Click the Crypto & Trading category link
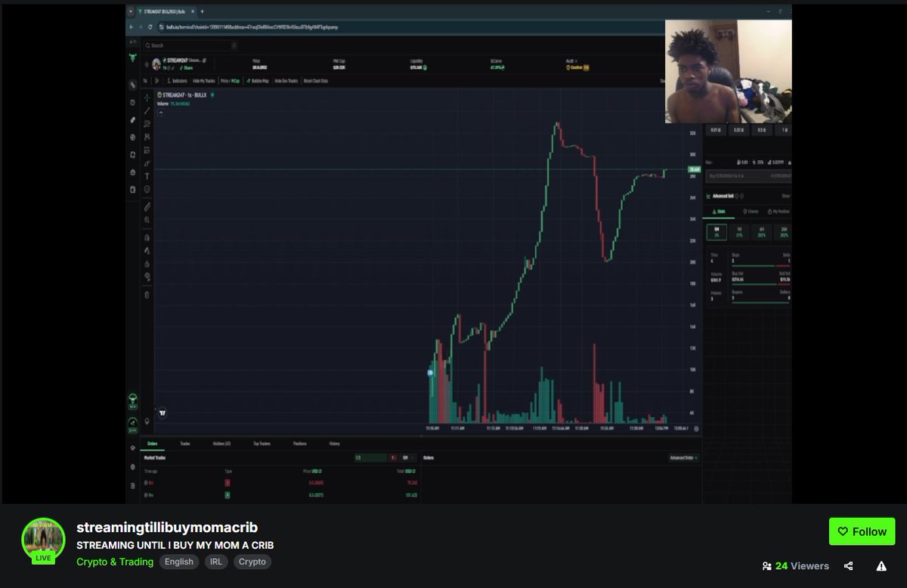This screenshot has height=588, width=907. [x=115, y=562]
